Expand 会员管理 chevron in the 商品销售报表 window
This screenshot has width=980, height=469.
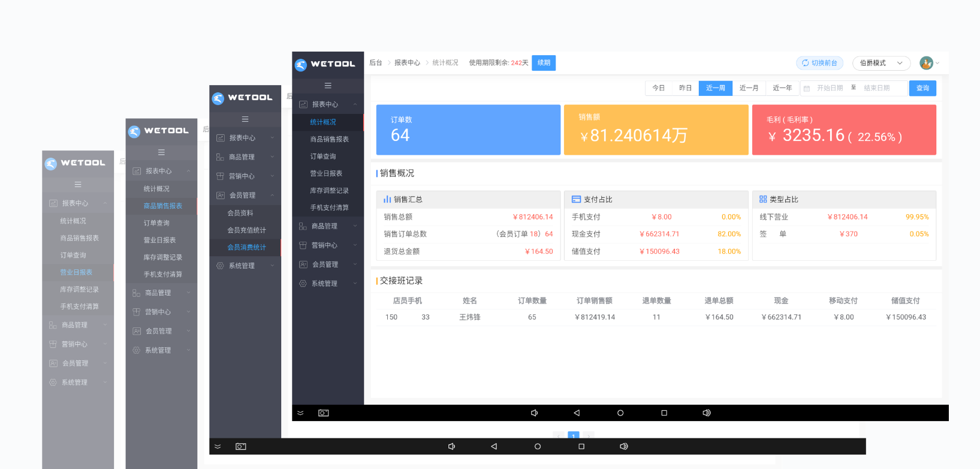pos(188,331)
